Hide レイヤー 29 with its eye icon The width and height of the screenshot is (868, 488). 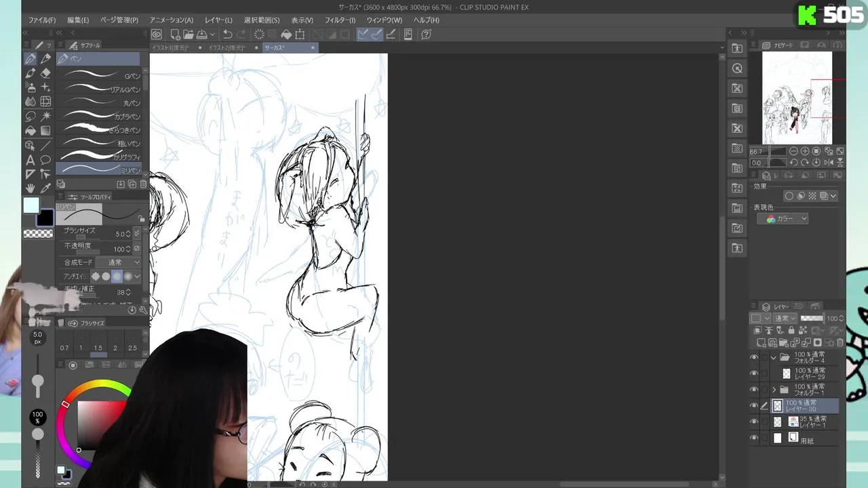tap(754, 373)
